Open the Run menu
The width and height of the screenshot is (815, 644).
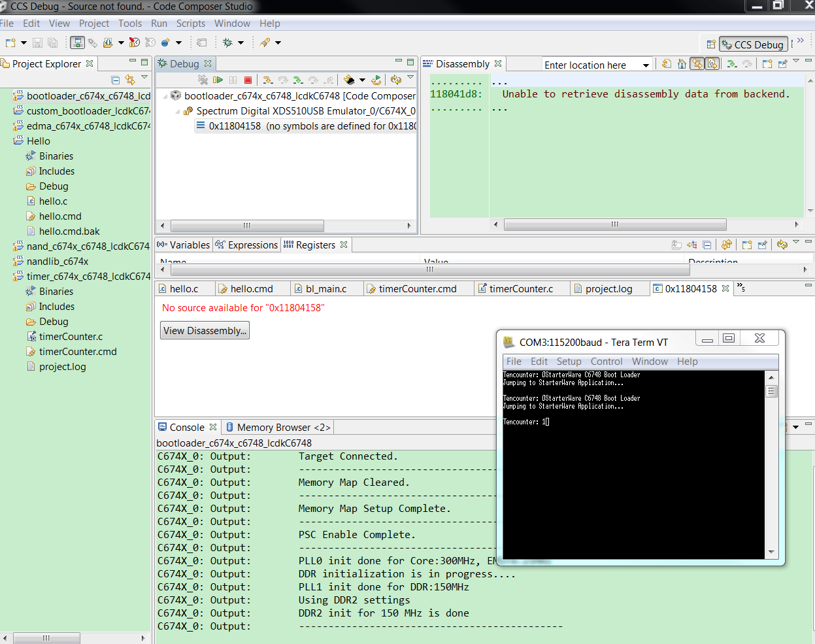point(159,24)
